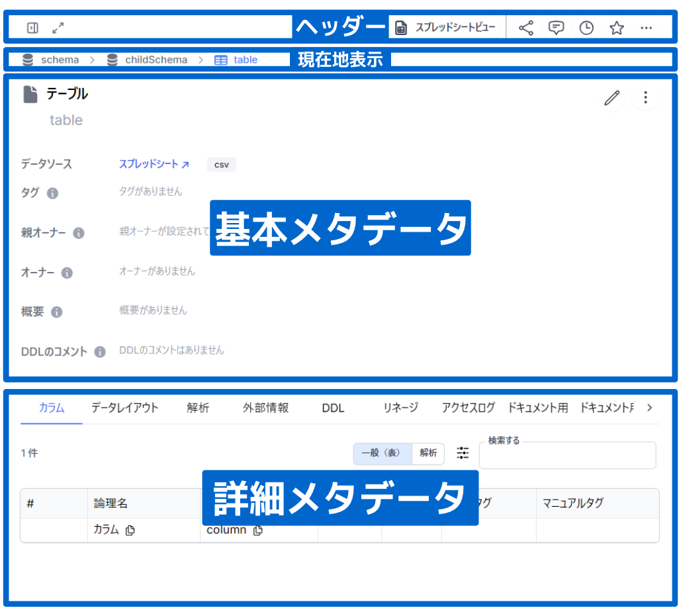Toggle the side panel icon in header
The width and height of the screenshot is (681, 616).
32,28
